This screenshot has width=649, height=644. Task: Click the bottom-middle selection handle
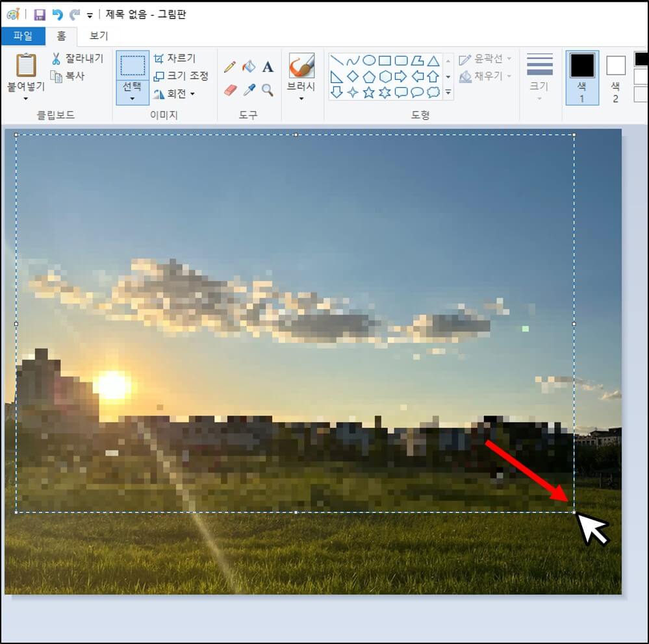point(296,512)
